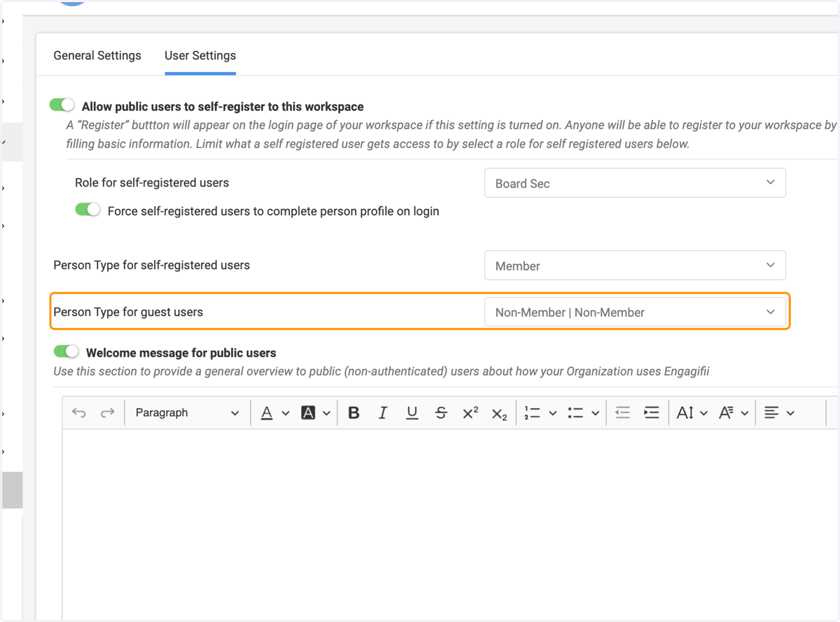Screen dimensions: 840x622
Task: Toggle strikethrough formatting
Action: [x=441, y=413]
